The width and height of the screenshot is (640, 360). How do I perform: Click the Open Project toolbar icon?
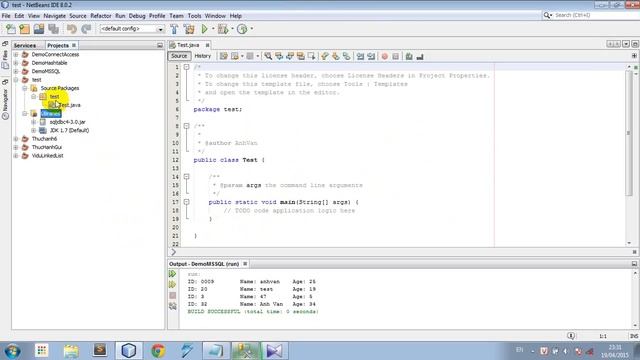tap(39, 29)
